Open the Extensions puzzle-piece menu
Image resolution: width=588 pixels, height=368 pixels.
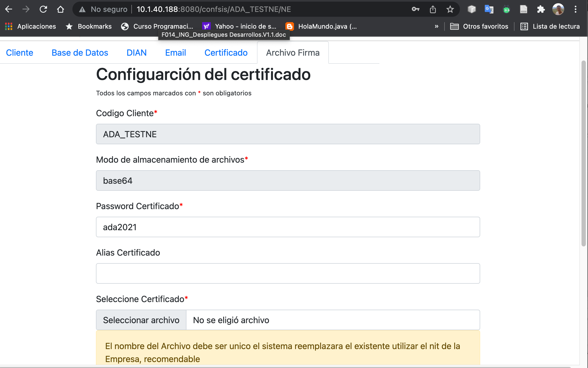coord(541,9)
